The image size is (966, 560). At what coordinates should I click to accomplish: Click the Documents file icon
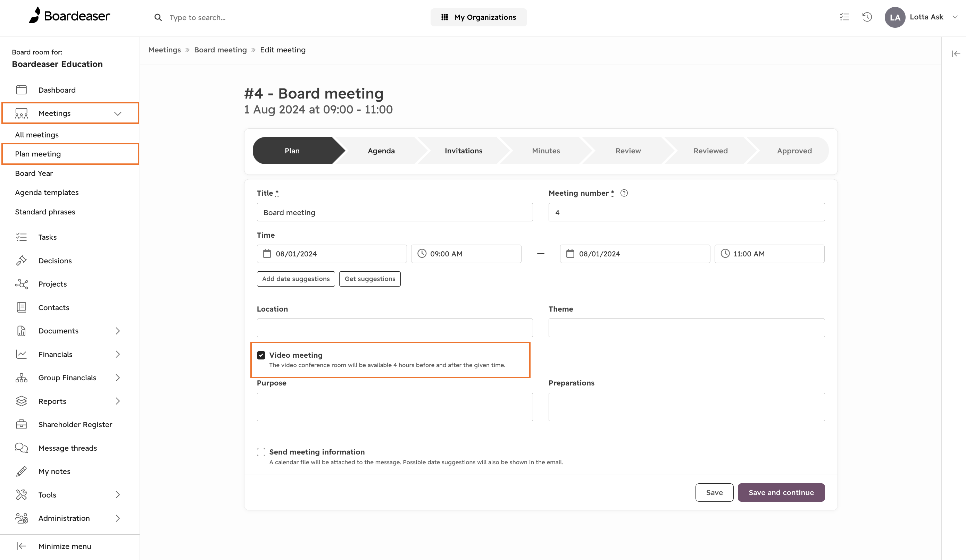(22, 331)
